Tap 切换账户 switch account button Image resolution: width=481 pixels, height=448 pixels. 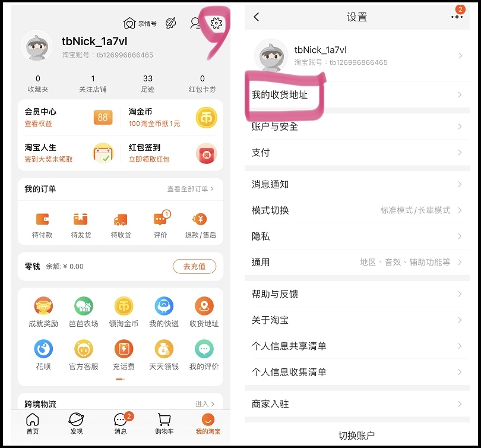coord(356,435)
